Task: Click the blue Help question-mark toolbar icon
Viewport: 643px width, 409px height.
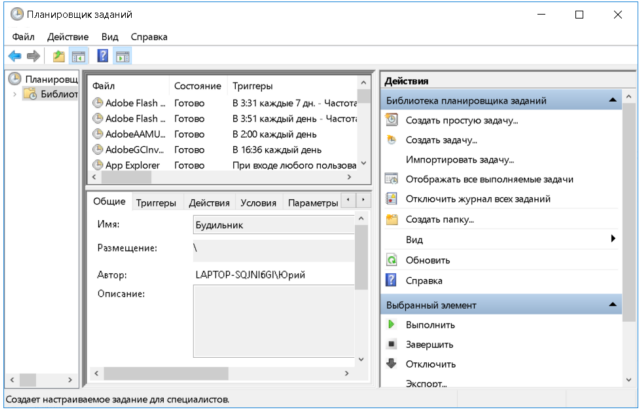Action: point(103,55)
